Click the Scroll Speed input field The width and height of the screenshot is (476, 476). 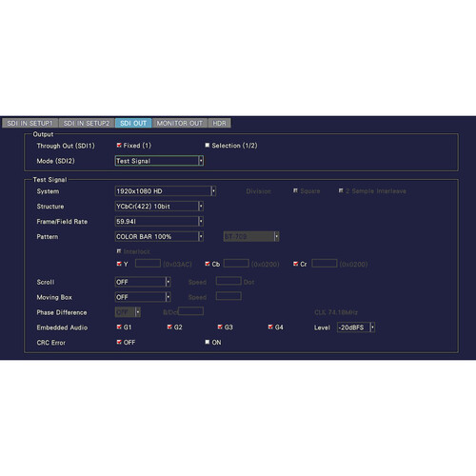[x=228, y=281]
